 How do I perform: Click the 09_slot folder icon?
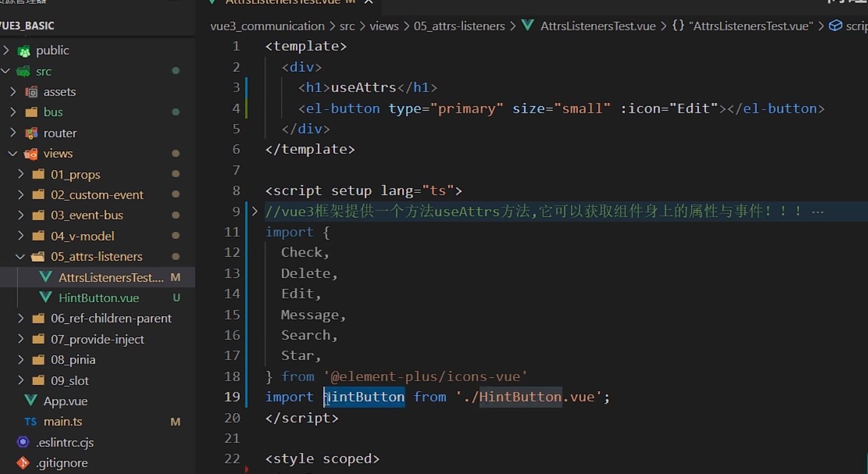coord(39,381)
